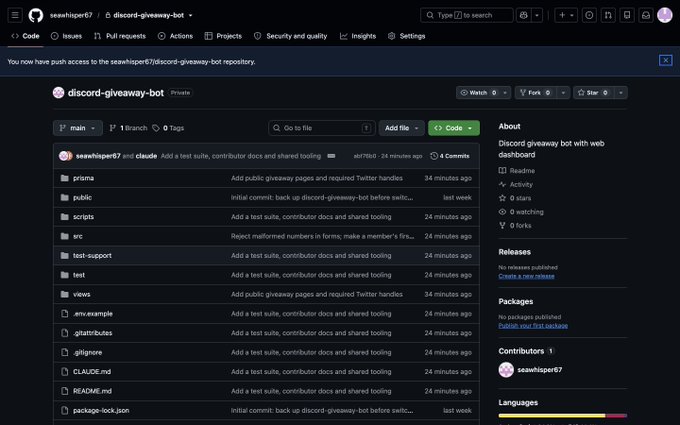Expand the latest commit message ellipsis

pyautogui.click(x=331, y=156)
